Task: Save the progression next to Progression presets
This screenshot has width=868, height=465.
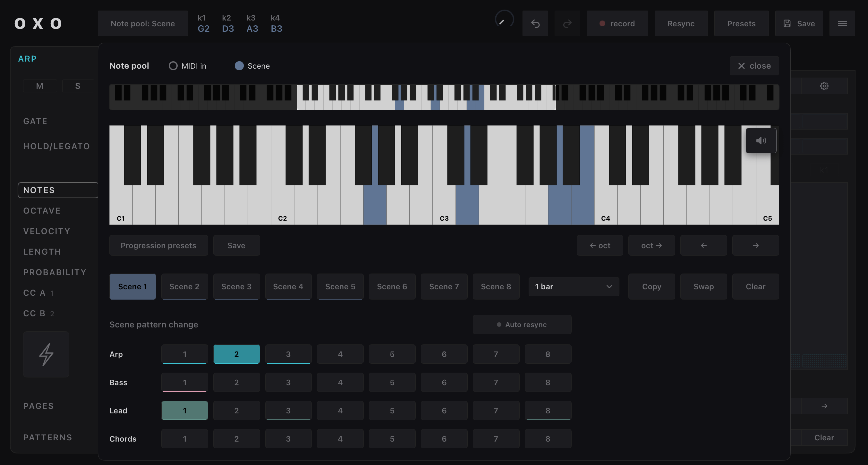Action: pyautogui.click(x=236, y=245)
